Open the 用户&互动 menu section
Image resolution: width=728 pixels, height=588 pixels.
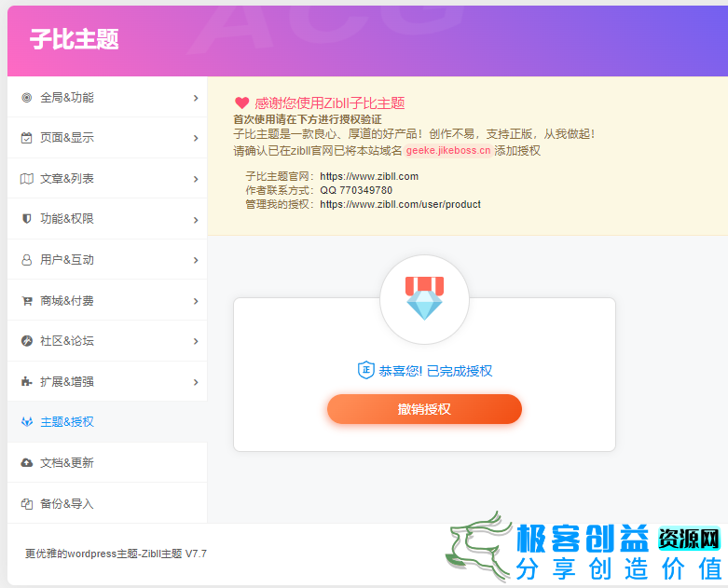107,260
